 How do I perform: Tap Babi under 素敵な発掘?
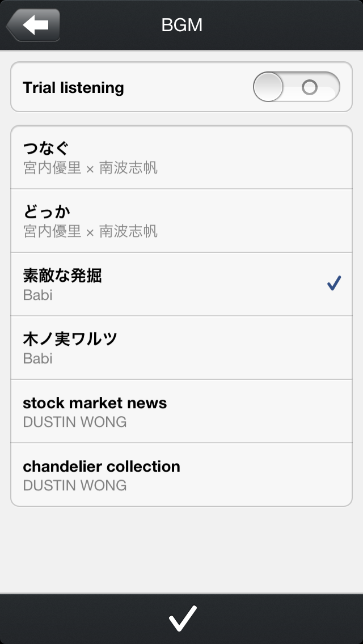pos(37,295)
